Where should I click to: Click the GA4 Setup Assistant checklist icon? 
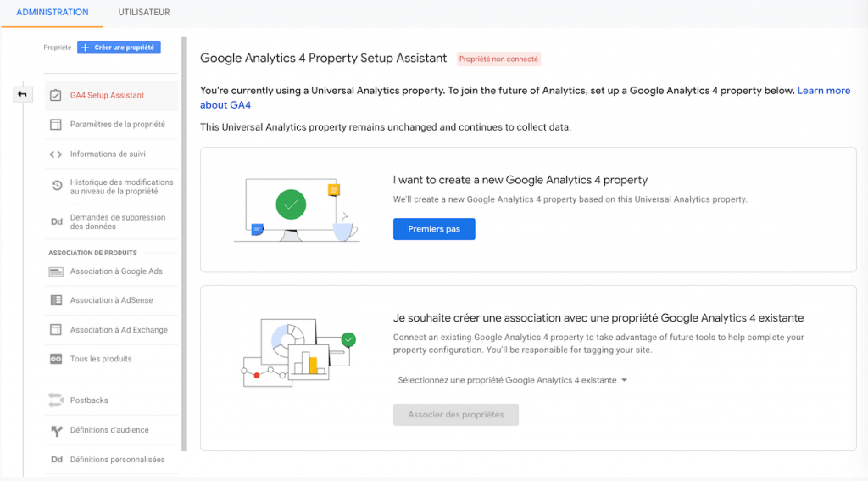click(x=56, y=95)
